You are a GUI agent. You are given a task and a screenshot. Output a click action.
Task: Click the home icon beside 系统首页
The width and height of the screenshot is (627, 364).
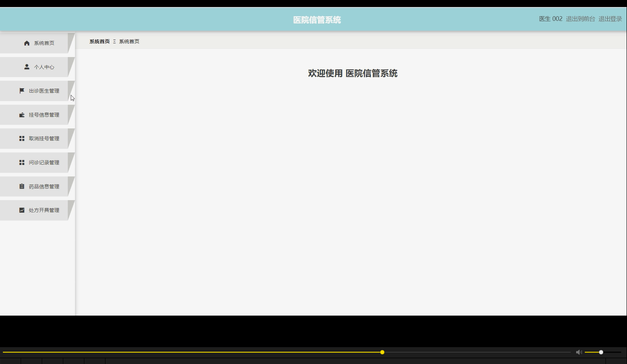click(27, 43)
